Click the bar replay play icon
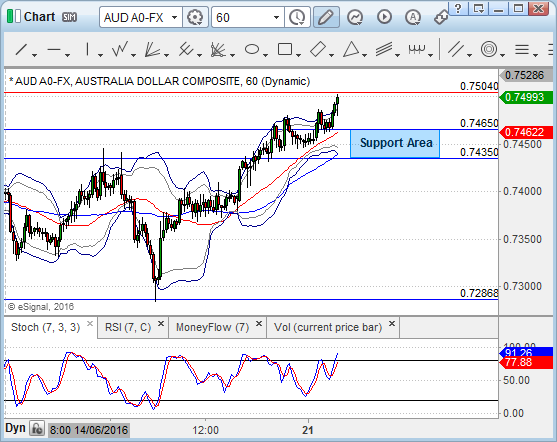This screenshot has width=557, height=442. (x=384, y=17)
